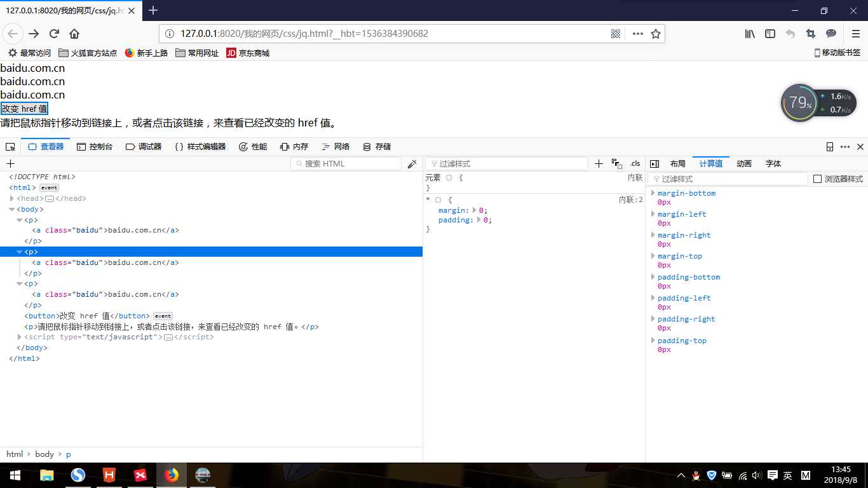
Task: Expand the collapsed head element
Action: [12, 199]
